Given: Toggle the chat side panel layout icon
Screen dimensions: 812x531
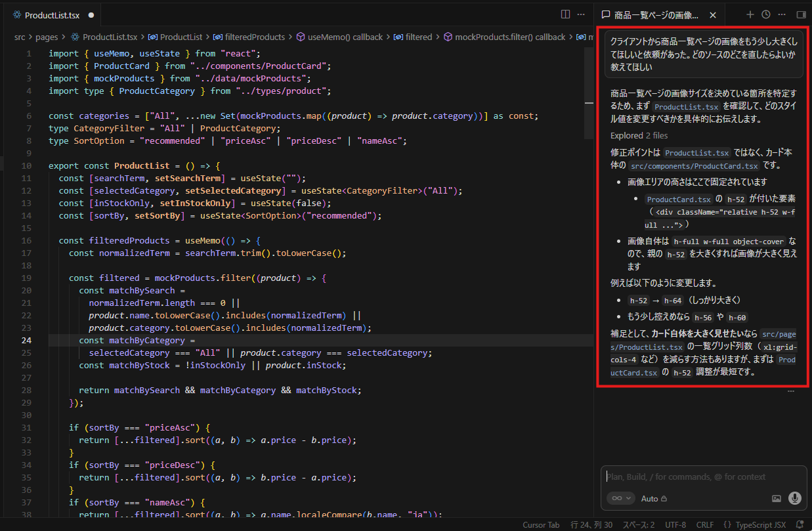Looking at the screenshot, I should [x=801, y=14].
